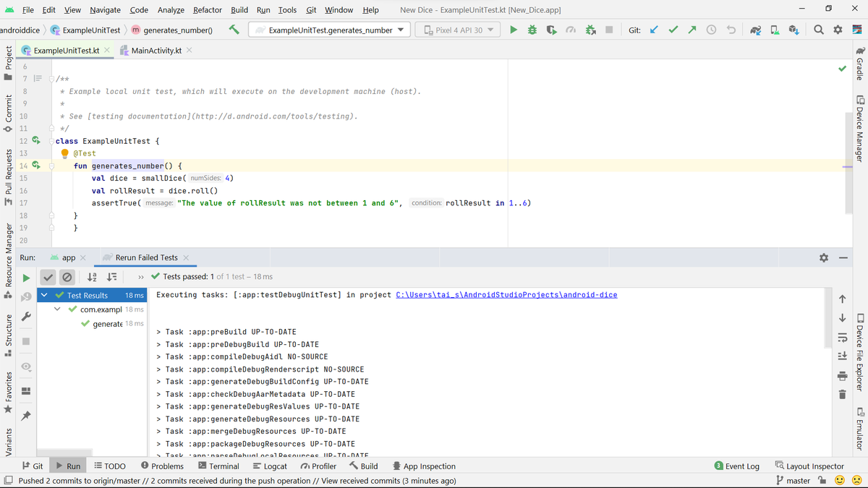Open the Problems tool window

162,466
